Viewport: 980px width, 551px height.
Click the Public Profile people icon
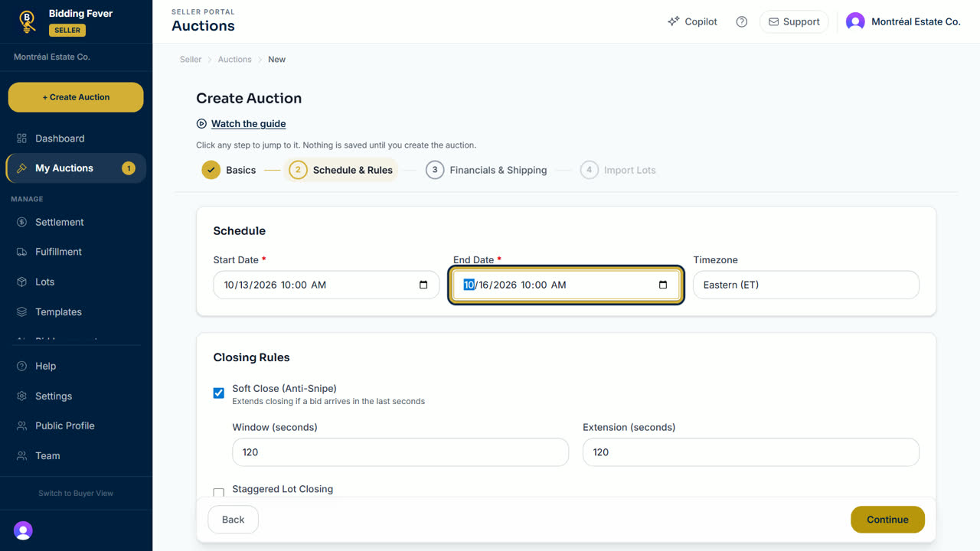21,425
